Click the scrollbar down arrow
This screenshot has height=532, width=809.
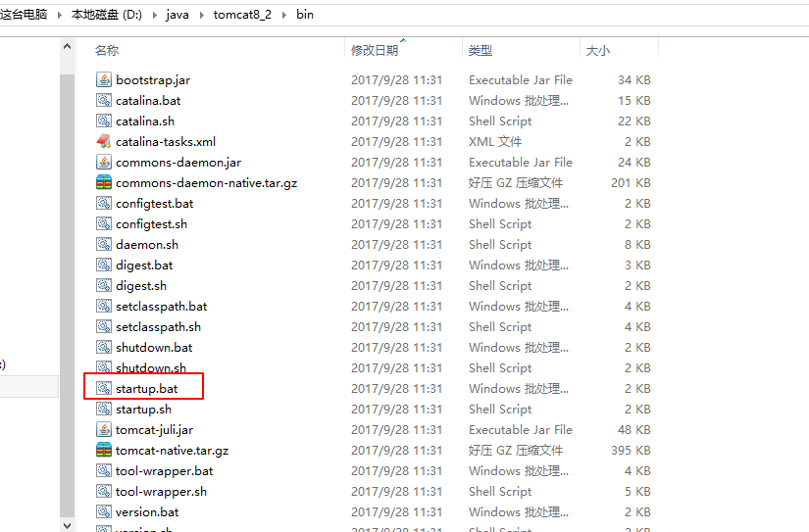point(67,525)
